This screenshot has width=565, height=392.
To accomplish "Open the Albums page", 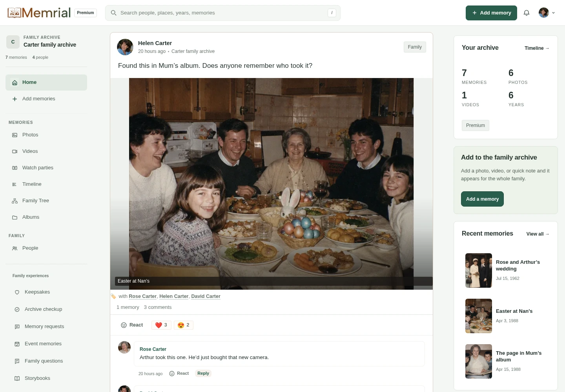I will [46, 217].
